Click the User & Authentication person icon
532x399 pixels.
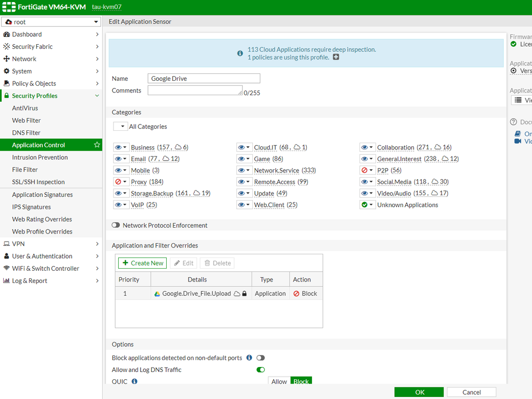(x=6, y=256)
